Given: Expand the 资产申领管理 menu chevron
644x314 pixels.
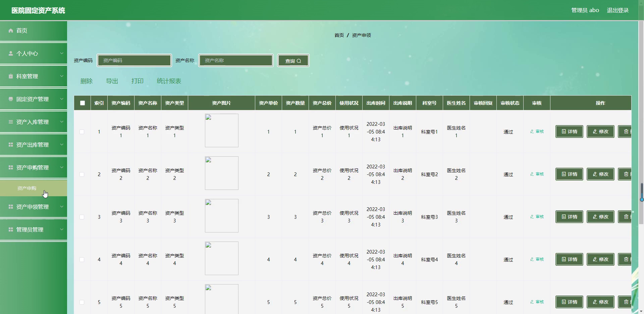Looking at the screenshot, I should coord(62,207).
